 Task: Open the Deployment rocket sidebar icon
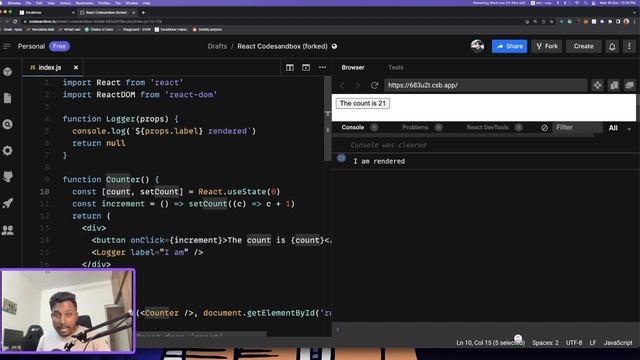click(8, 203)
